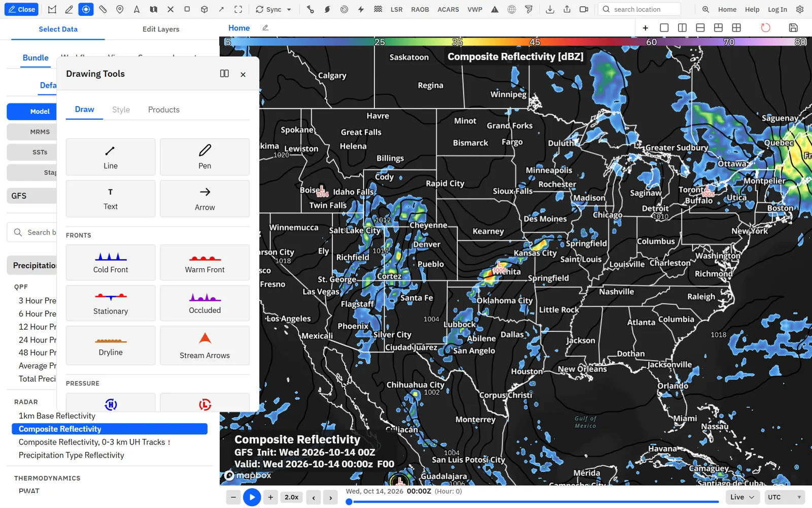Open the Bundle tab
This screenshot has height=508, width=812.
(x=36, y=58)
